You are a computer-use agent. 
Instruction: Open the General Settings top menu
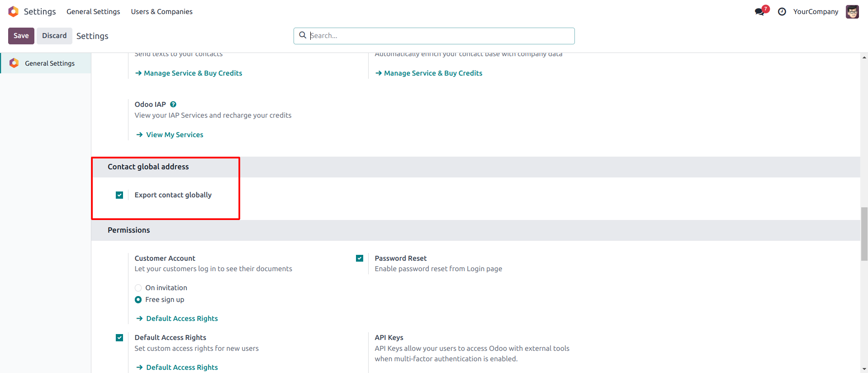click(93, 12)
